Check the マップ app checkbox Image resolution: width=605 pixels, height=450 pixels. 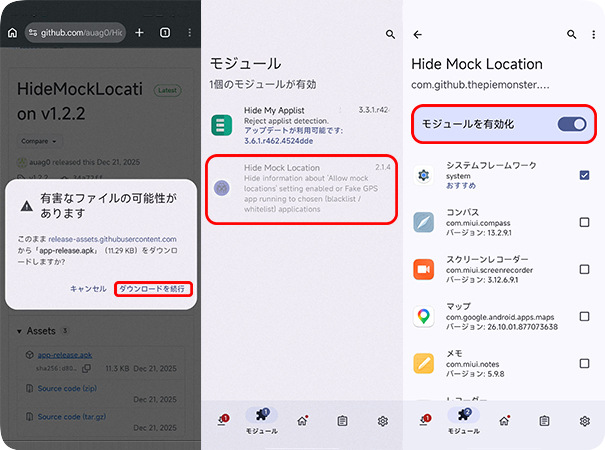pos(584,316)
